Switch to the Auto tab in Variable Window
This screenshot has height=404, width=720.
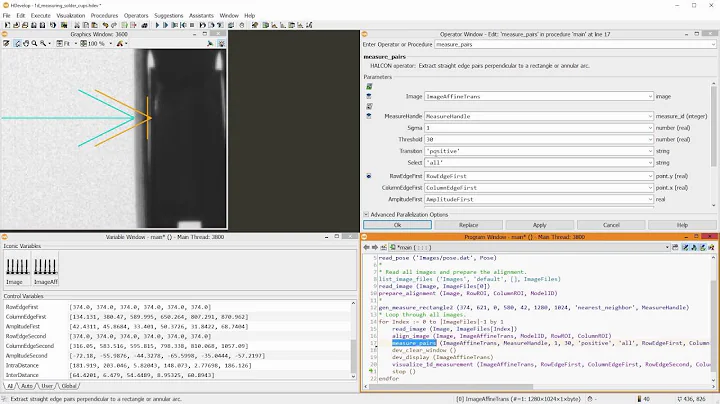tap(27, 386)
